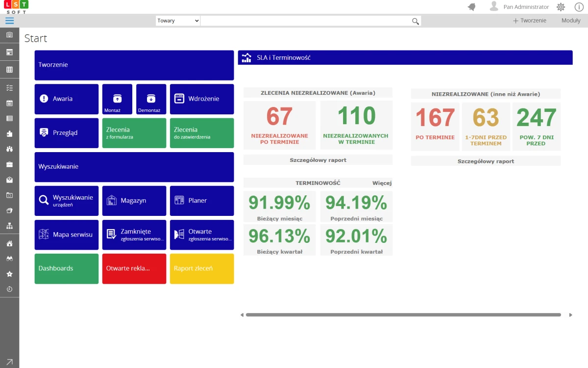Open the Moduły menu
This screenshot has height=368, width=588.
point(570,21)
